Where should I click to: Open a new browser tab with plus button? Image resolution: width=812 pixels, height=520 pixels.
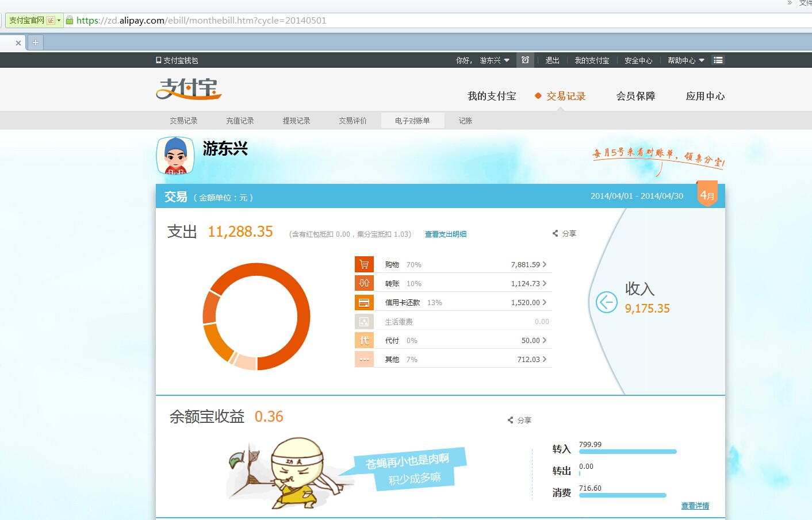(x=35, y=43)
